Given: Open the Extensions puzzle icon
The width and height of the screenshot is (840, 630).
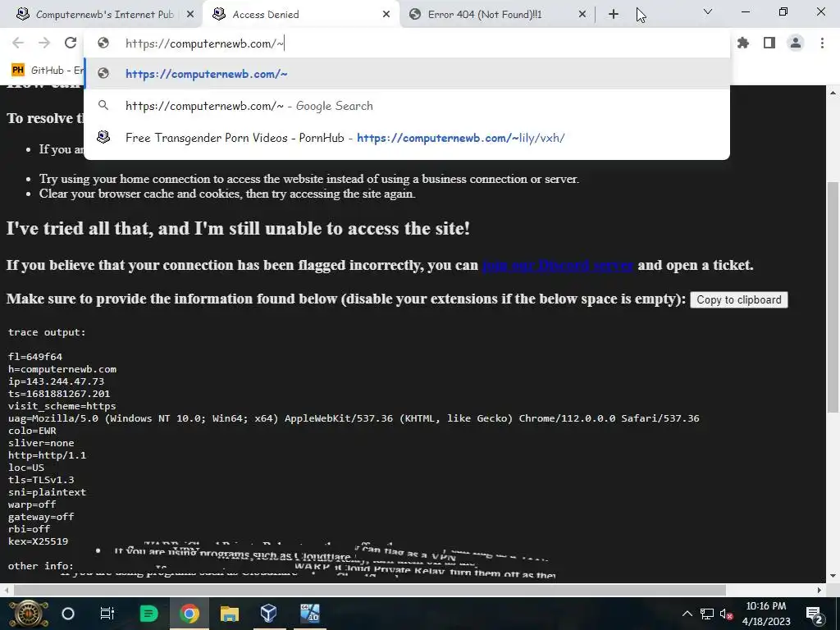Looking at the screenshot, I should point(743,43).
